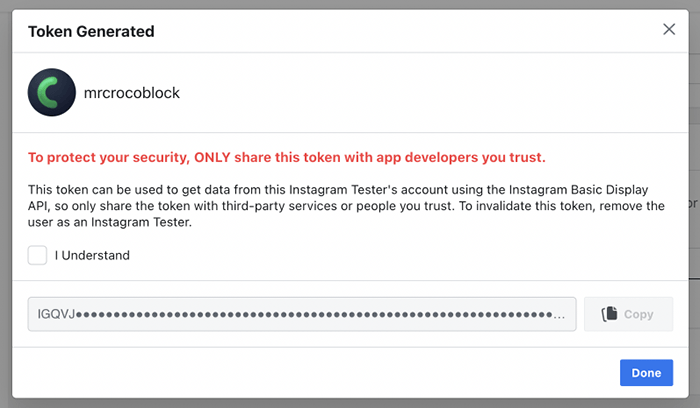The image size is (700, 408).
Task: Click the masked dots of the token
Action: pos(314,315)
